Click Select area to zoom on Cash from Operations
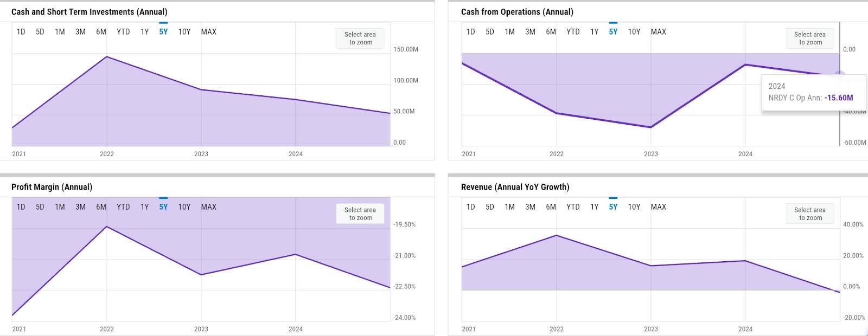 pos(810,38)
